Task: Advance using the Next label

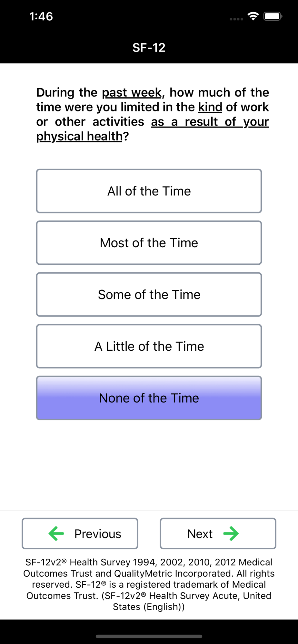Action: 200,534
